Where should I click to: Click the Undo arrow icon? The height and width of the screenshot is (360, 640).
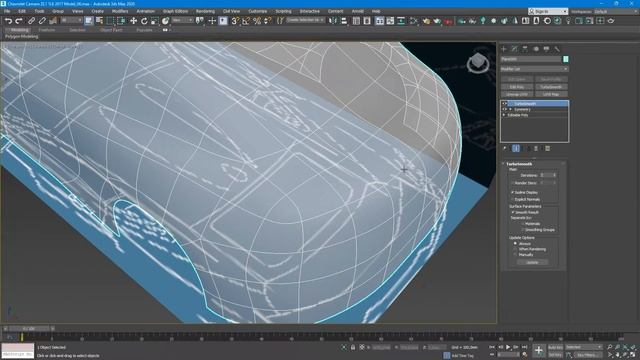point(8,21)
